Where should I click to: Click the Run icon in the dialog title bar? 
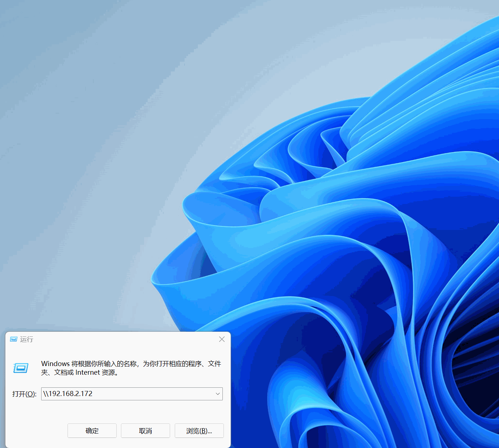pyautogui.click(x=14, y=339)
